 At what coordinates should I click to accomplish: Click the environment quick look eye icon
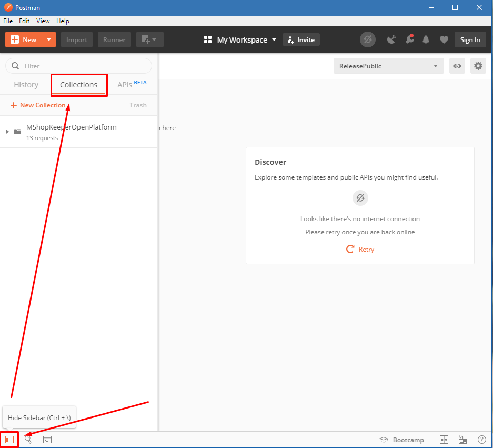coord(457,66)
